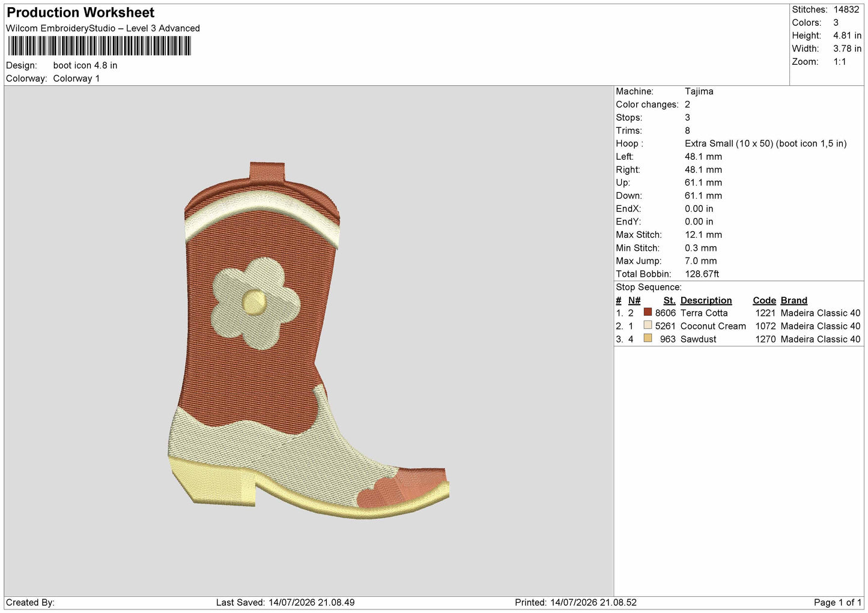Click the 'Colorway 1' value
This screenshot has width=868, height=613.
pyautogui.click(x=76, y=79)
